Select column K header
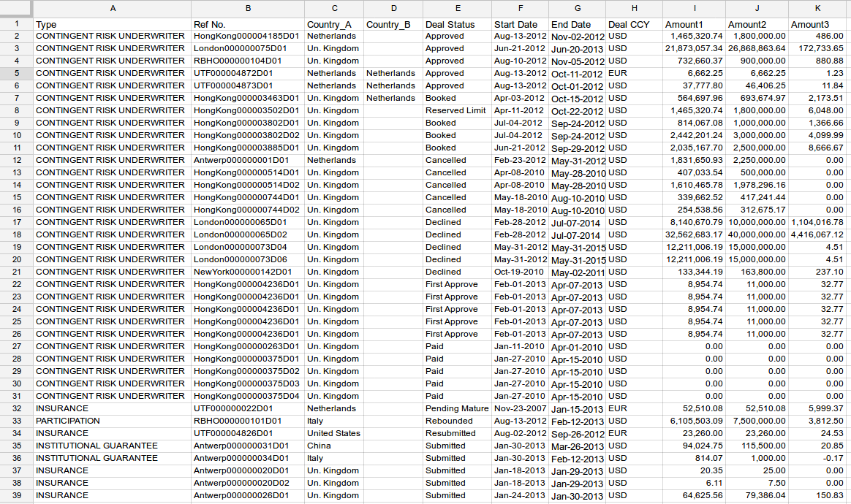This screenshot has width=851, height=504. (817, 9)
